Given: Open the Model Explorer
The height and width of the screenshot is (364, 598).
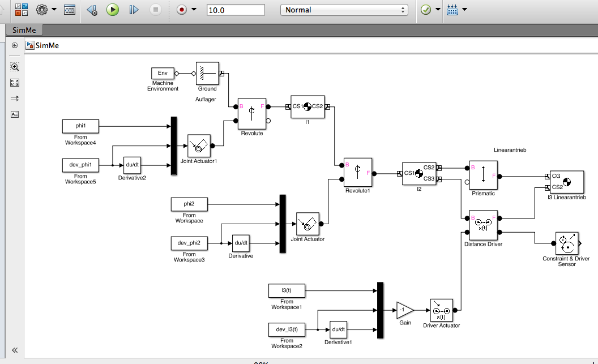Looking at the screenshot, I should click(70, 10).
